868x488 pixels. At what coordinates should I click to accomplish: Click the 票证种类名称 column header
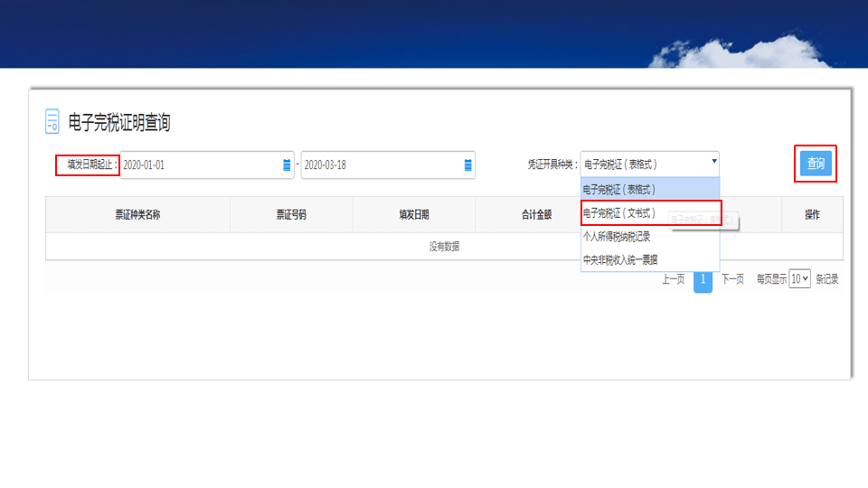tap(137, 215)
